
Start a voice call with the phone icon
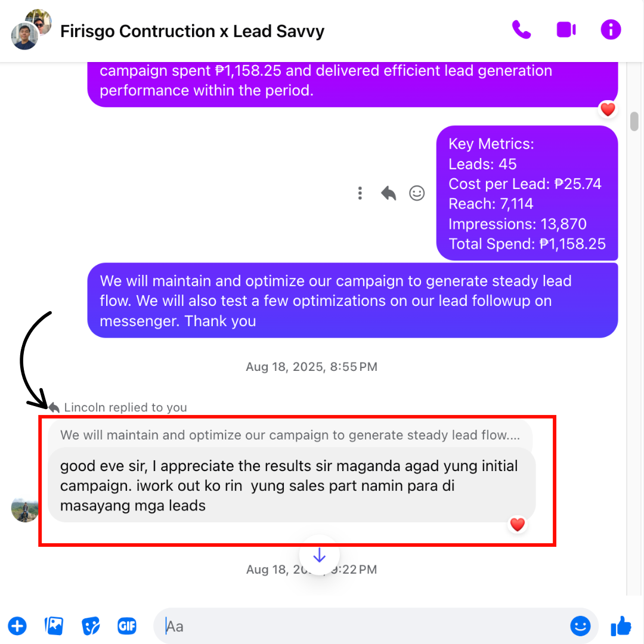pos(521,30)
